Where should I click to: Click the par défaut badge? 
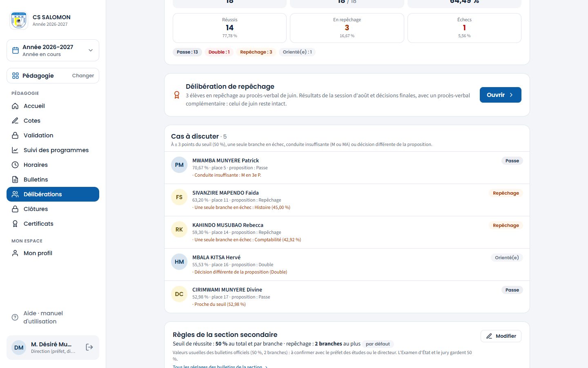[x=378, y=344]
